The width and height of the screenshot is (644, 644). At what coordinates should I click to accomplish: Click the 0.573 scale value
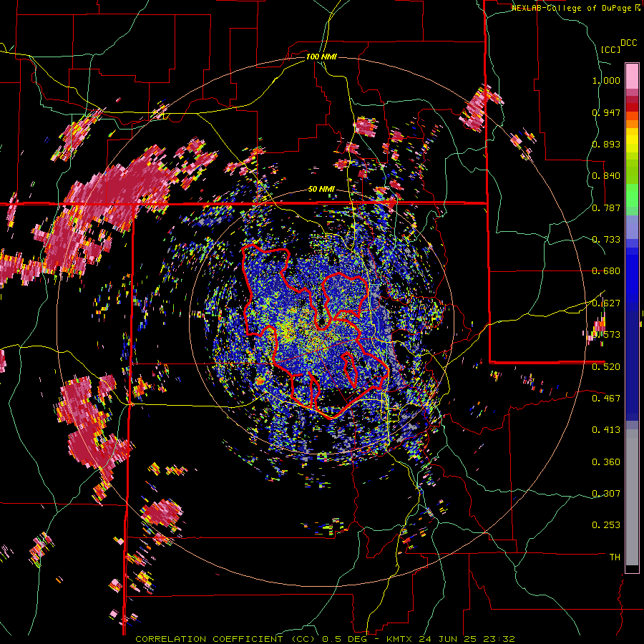click(606, 335)
